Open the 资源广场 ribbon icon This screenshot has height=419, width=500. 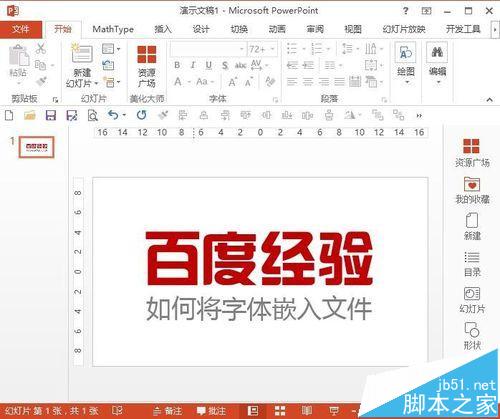pyautogui.click(x=147, y=54)
